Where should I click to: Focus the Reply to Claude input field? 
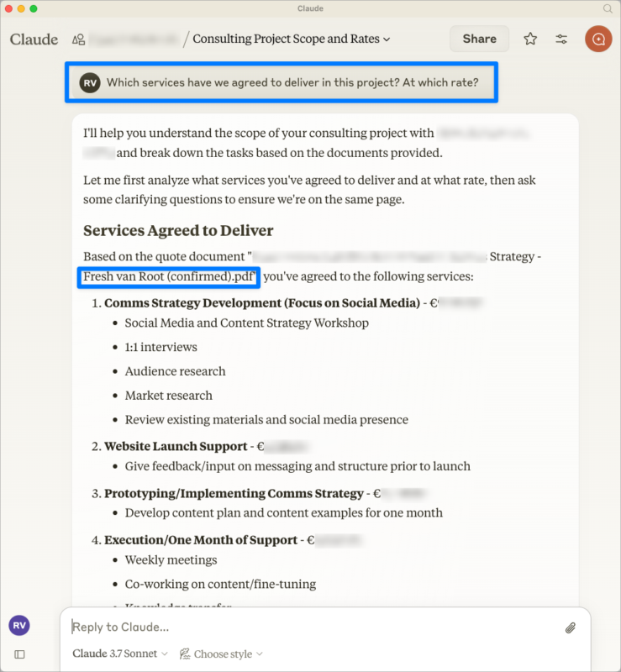311,627
